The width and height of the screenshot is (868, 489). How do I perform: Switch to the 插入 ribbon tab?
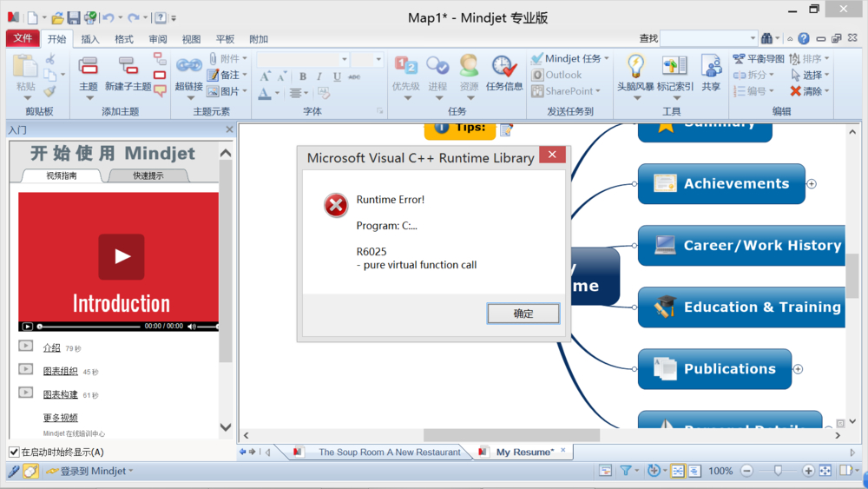(90, 39)
